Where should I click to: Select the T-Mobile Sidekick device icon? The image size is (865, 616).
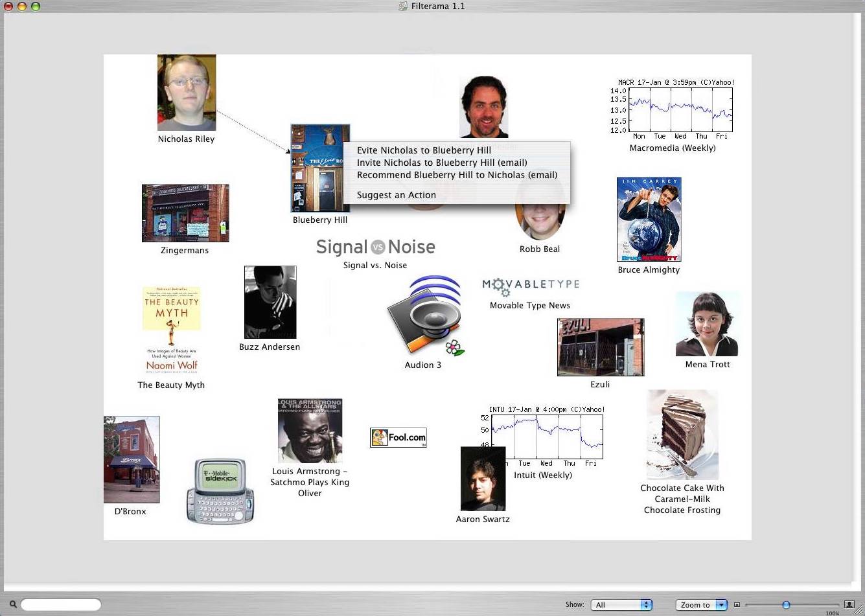[220, 491]
